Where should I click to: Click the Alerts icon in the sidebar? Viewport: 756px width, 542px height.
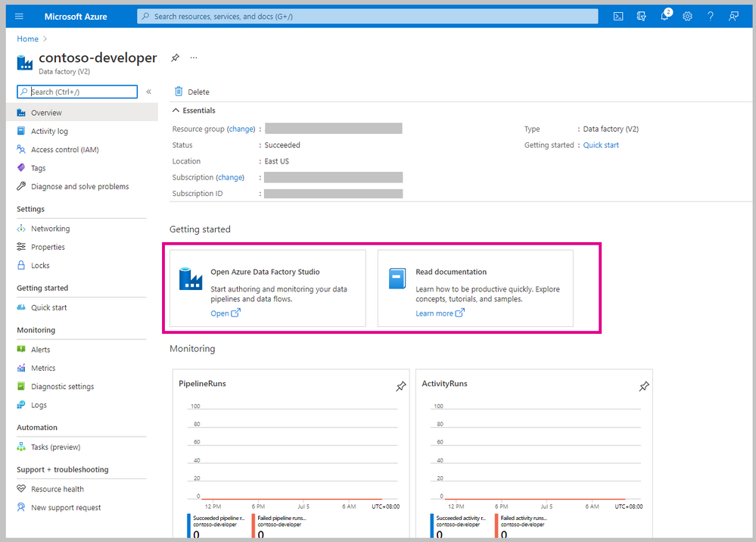[20, 349]
